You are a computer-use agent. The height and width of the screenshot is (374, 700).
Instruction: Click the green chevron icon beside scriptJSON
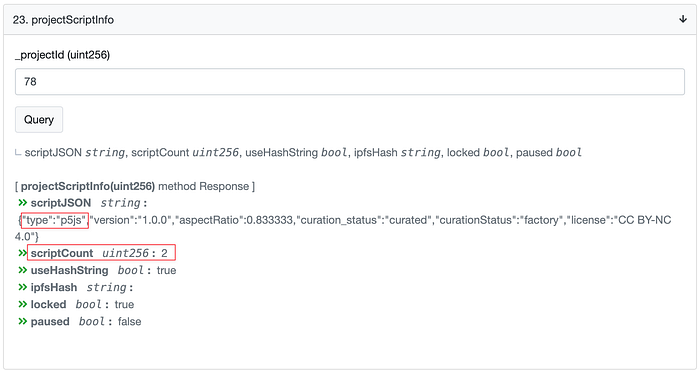pos(22,203)
